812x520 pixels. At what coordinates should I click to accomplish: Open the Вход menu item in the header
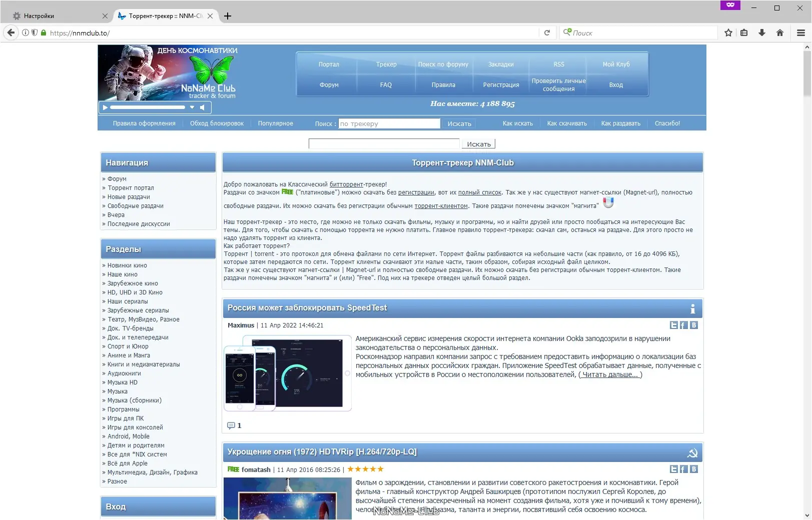click(616, 85)
